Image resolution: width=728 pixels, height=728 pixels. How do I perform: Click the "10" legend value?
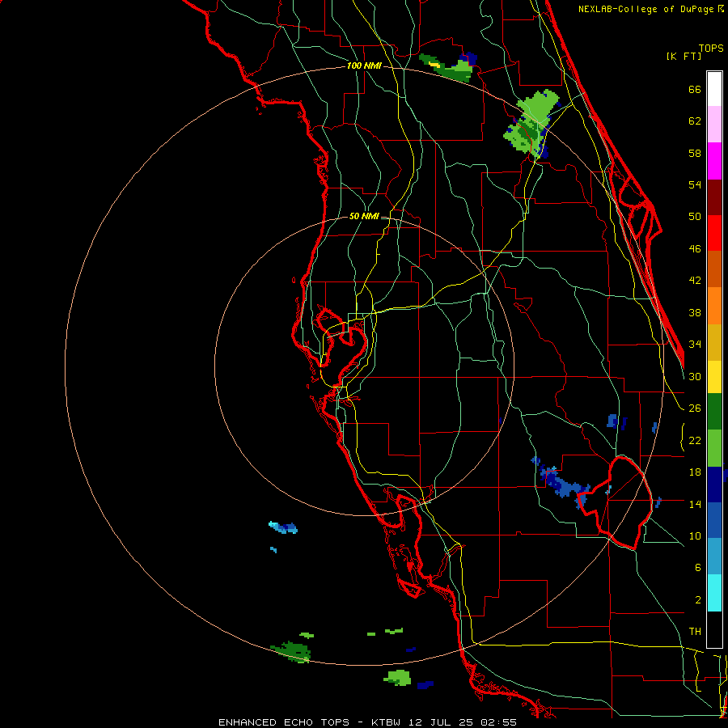695,535
